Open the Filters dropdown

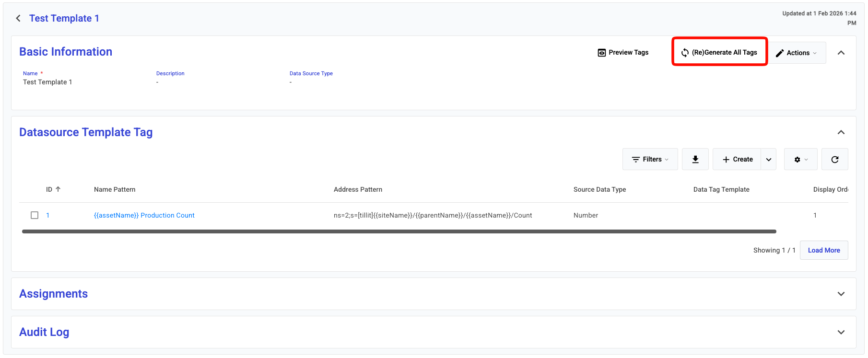tap(650, 159)
